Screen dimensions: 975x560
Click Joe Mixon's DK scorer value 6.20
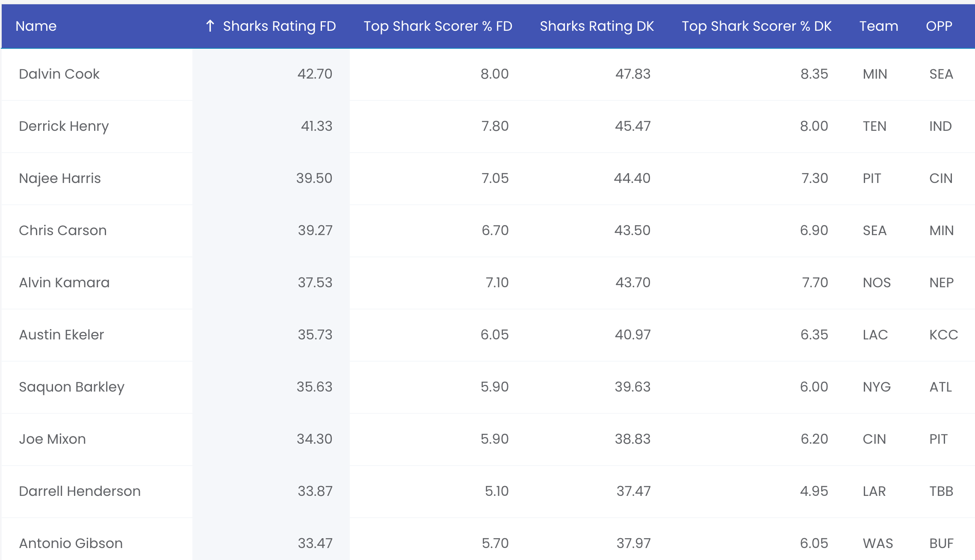[815, 439]
